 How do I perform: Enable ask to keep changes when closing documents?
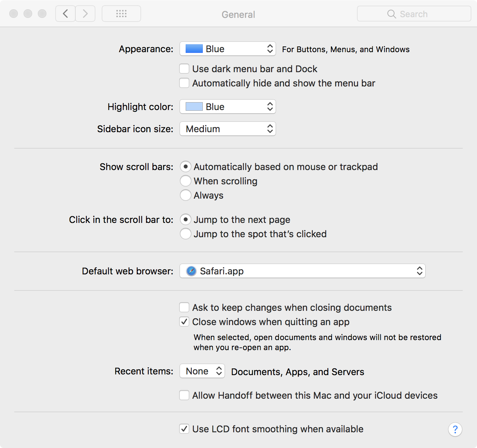pyautogui.click(x=184, y=307)
